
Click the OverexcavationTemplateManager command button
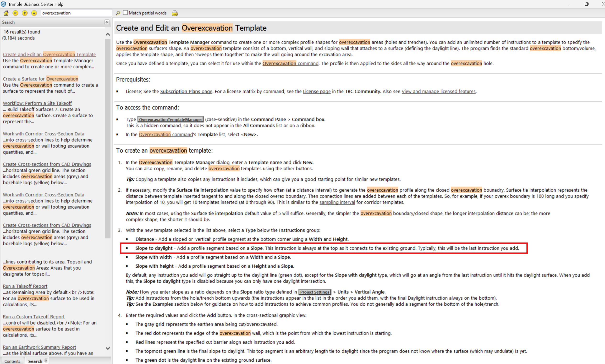170,119
